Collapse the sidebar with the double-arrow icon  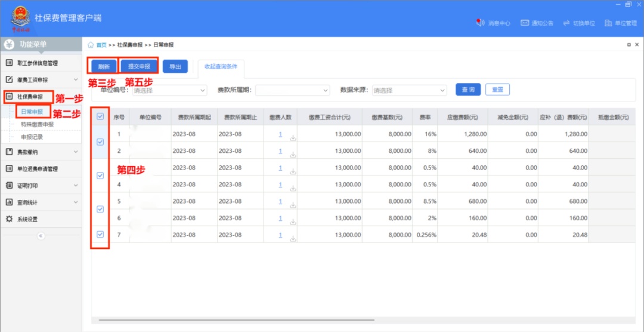coord(41,236)
